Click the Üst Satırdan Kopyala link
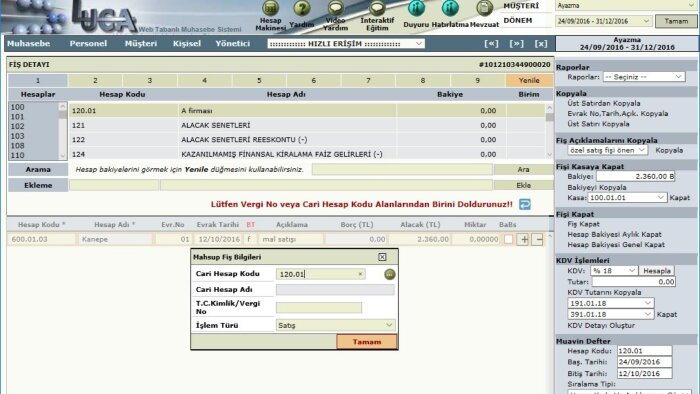 point(604,104)
